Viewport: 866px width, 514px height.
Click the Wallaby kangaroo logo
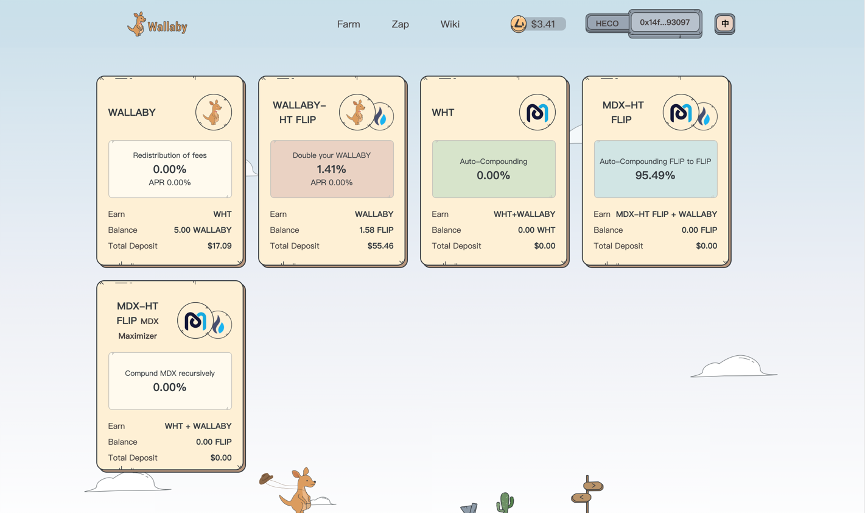coord(157,24)
